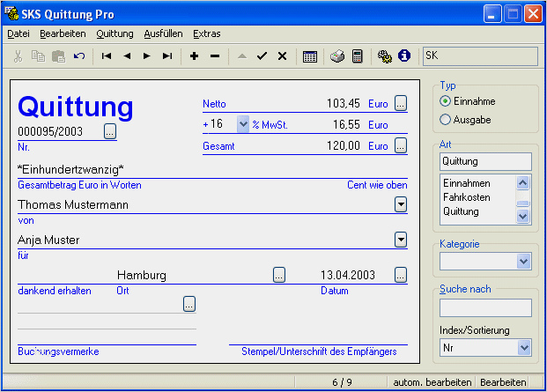Open the Ausfüllen menu

tap(163, 33)
